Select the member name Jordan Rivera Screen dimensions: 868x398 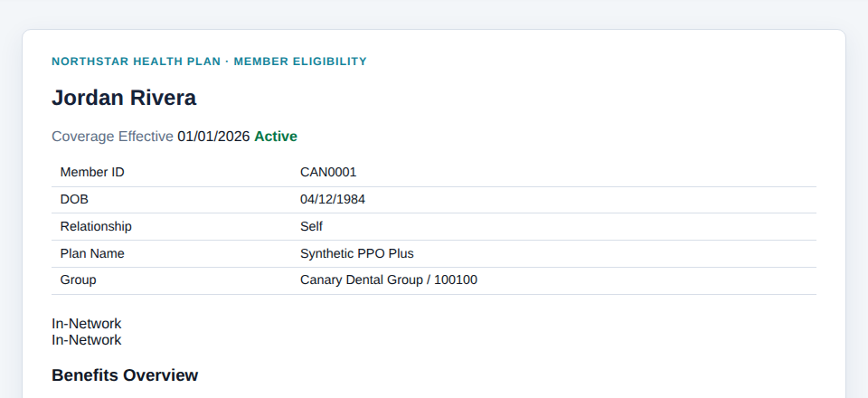pyautogui.click(x=124, y=98)
